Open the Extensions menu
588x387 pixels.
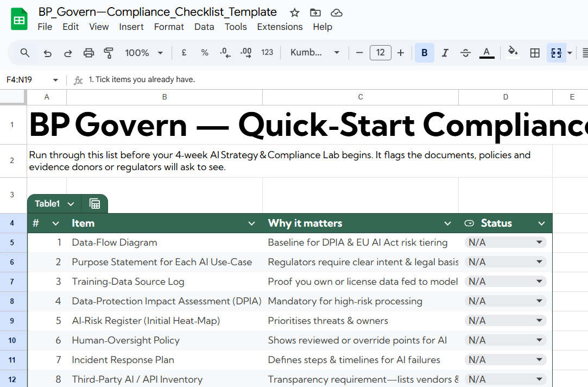point(280,27)
